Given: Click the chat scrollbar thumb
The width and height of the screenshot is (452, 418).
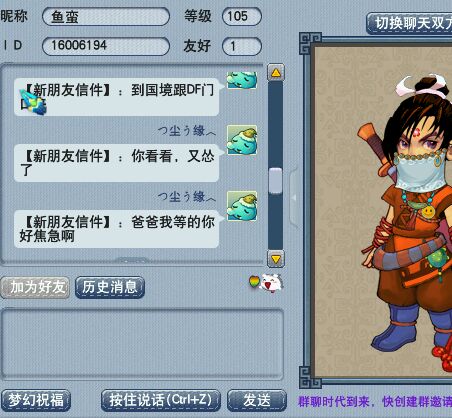Looking at the screenshot, I should pyautogui.click(x=276, y=181).
